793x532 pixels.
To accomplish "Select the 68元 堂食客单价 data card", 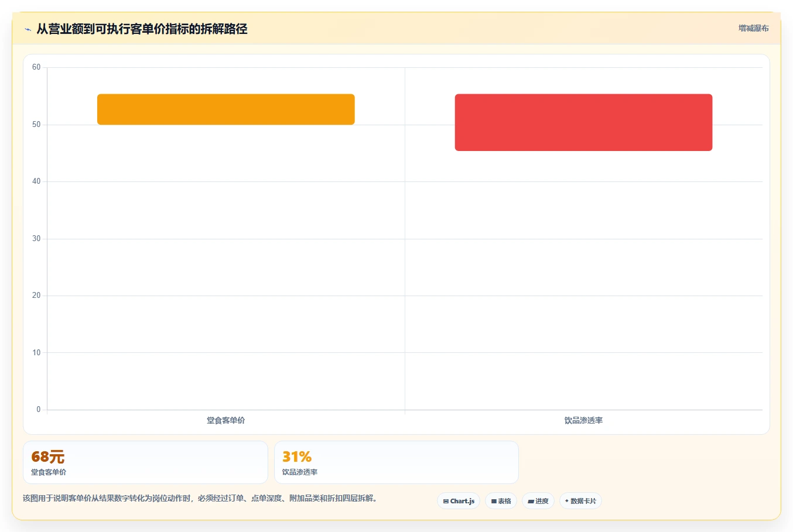I will [145, 462].
